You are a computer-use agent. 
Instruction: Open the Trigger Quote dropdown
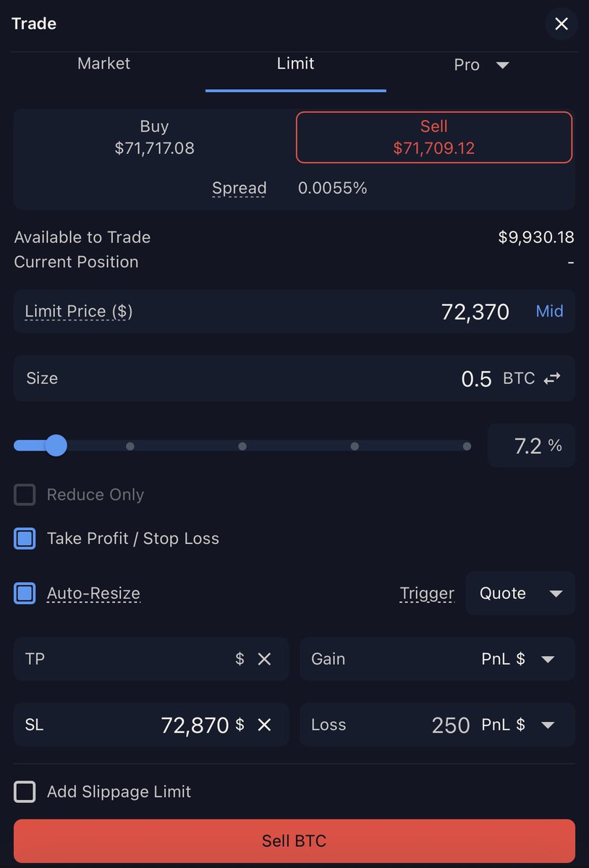520,593
